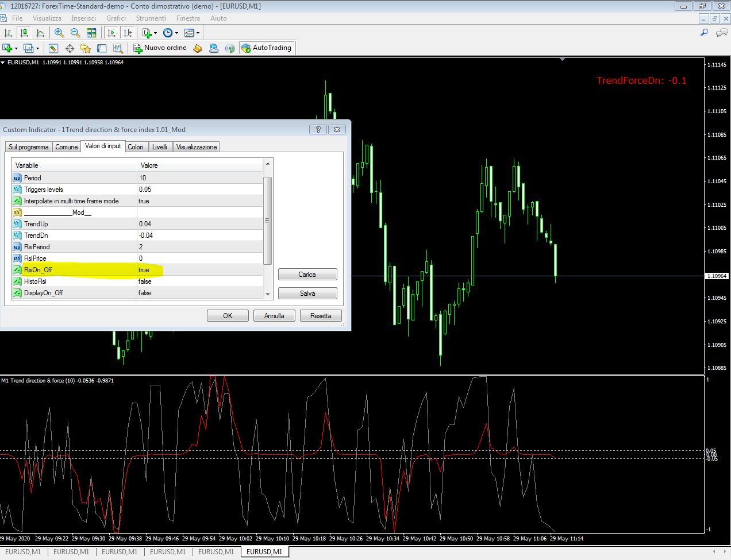This screenshot has width=731, height=560.
Task: Select the RsiPeriod value 2
Action: [200, 247]
